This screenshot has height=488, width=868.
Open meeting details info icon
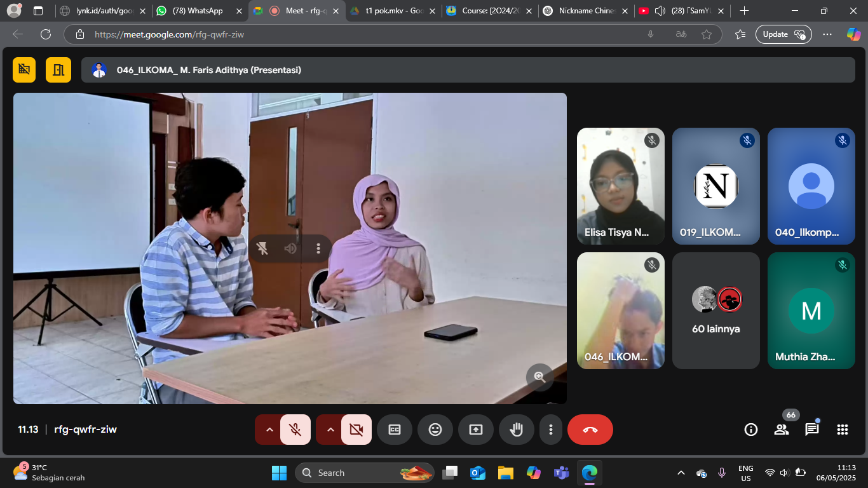[750, 430]
